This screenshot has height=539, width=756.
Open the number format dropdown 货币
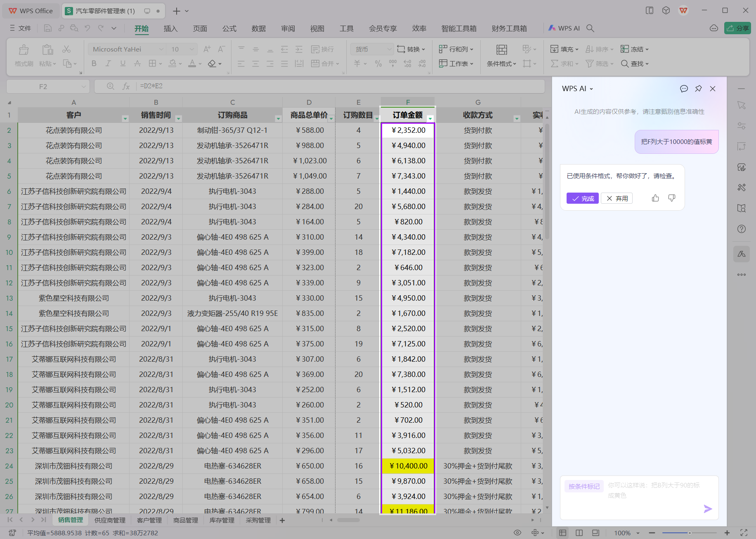372,49
